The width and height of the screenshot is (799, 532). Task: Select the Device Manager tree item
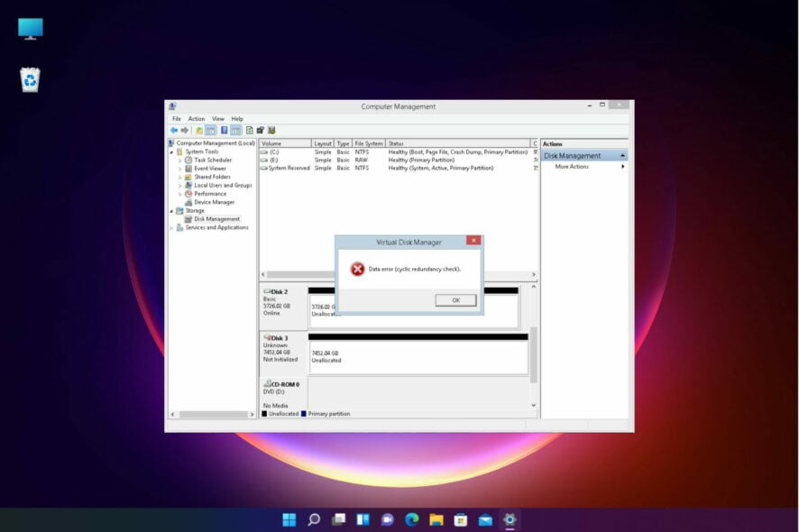214,202
